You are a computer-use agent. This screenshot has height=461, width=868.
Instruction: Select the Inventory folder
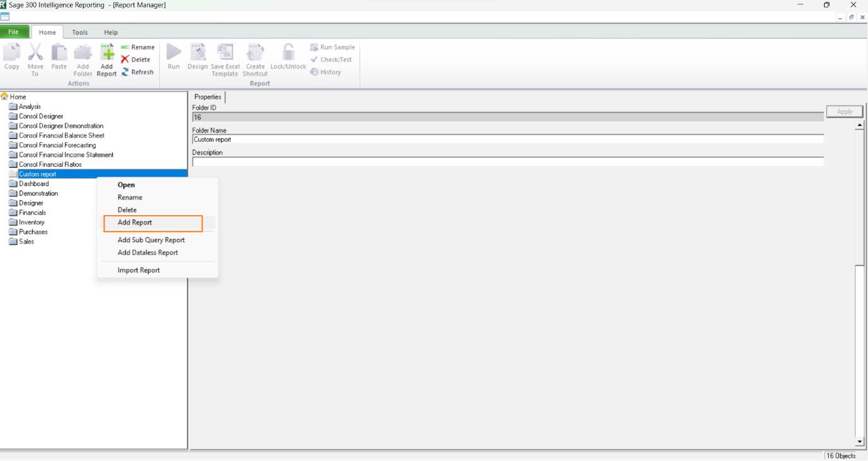point(31,223)
